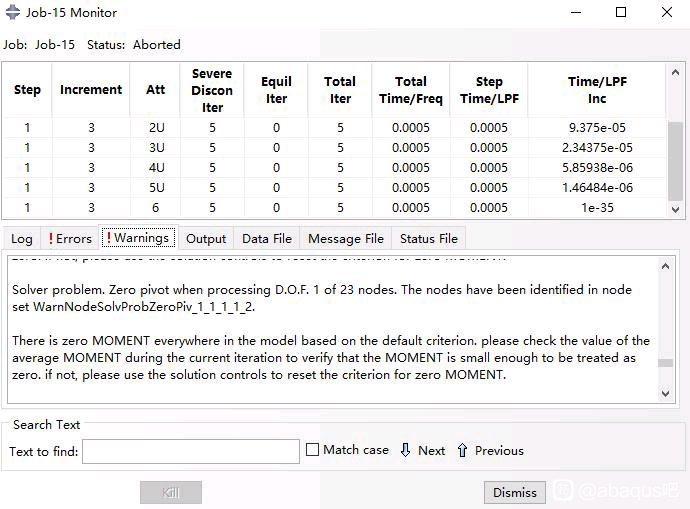Screen dimensions: 690x509
Task: Select the attempt 2U cell
Action: tap(156, 128)
